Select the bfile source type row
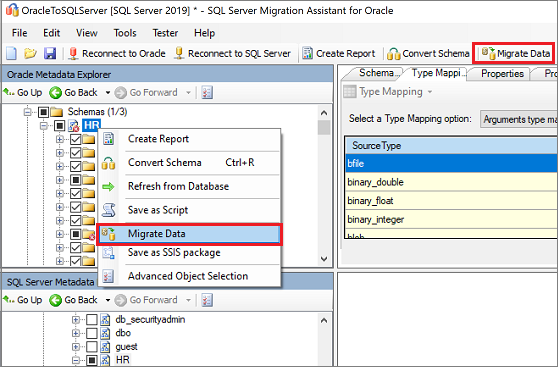This screenshot has width=558, height=367. coord(451,163)
